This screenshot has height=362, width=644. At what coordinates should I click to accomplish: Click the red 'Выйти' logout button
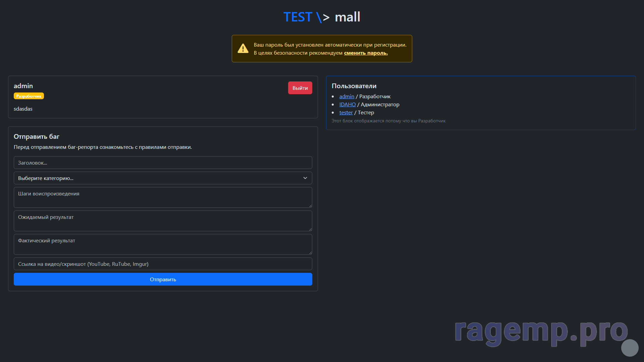[x=300, y=88]
